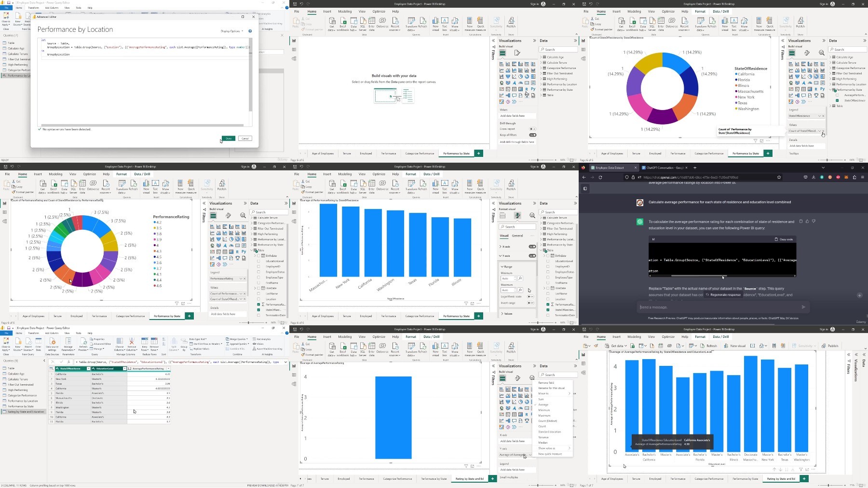This screenshot has height=488, width=868.
Task: Click Done in the Advanced Editor dialog
Action: pos(229,139)
